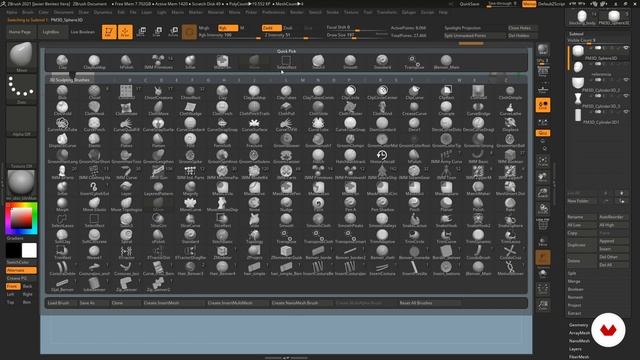Expand the Geometry subpalette
This screenshot has height=360, width=640.
pyautogui.click(x=579, y=325)
